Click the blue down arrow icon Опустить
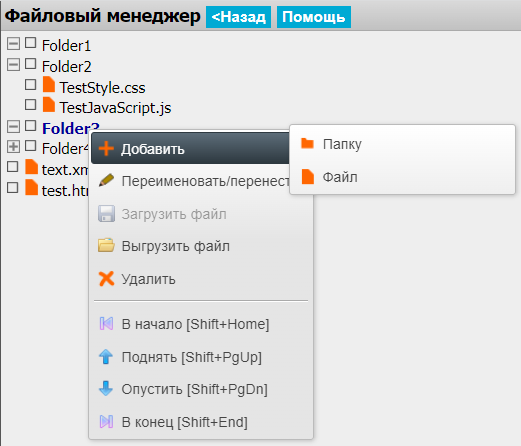 coord(106,388)
